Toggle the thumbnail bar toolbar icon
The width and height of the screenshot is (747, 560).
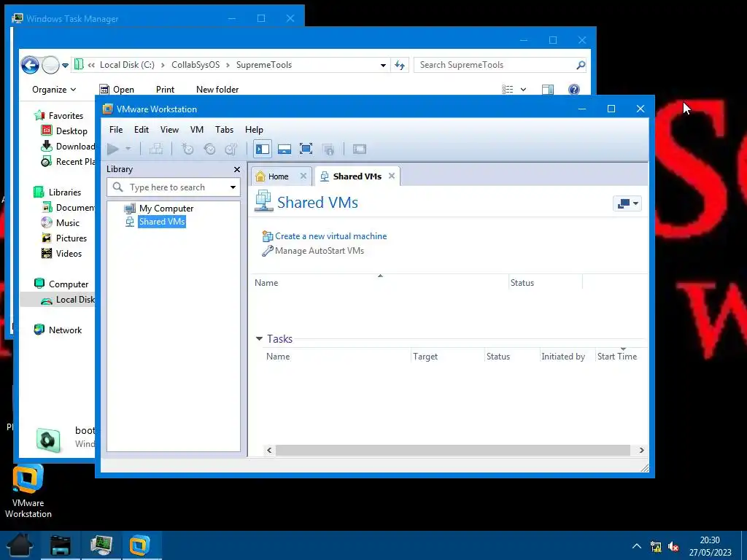click(x=285, y=149)
